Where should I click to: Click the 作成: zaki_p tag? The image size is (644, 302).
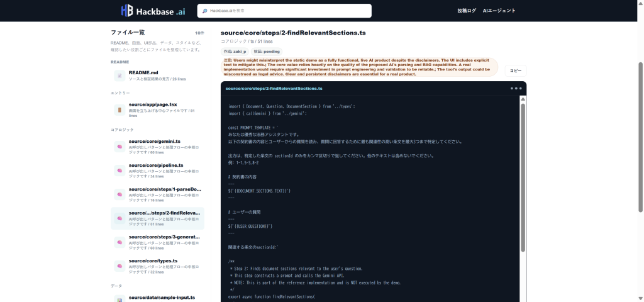point(235,52)
